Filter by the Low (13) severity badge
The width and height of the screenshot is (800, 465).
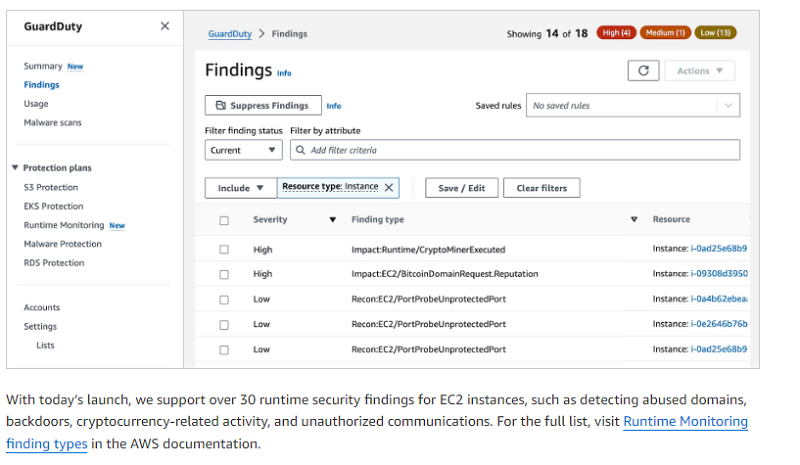[x=715, y=33]
